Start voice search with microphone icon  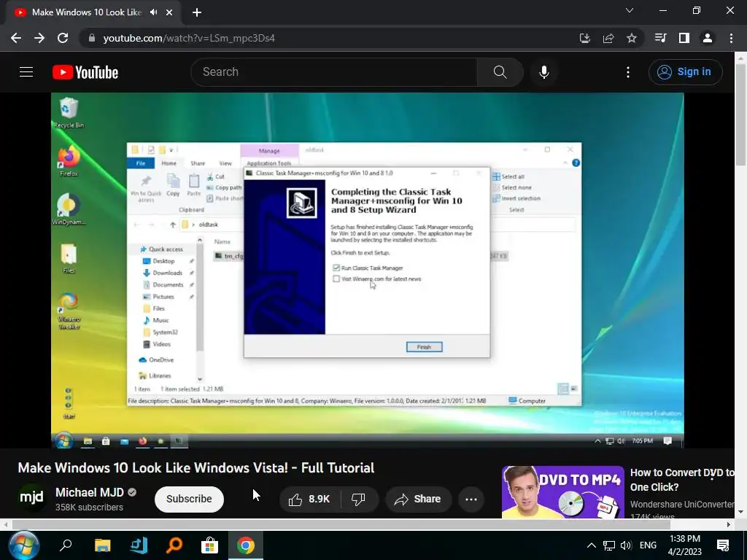(x=543, y=72)
